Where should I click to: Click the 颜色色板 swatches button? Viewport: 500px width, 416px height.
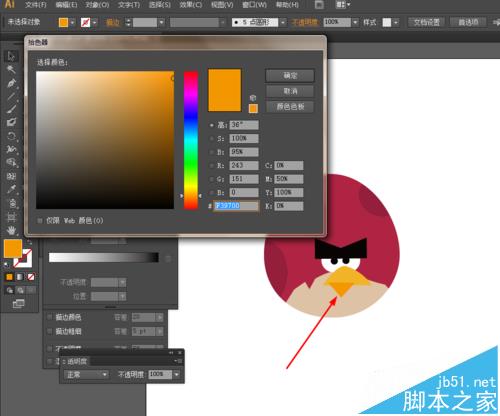[x=290, y=107]
